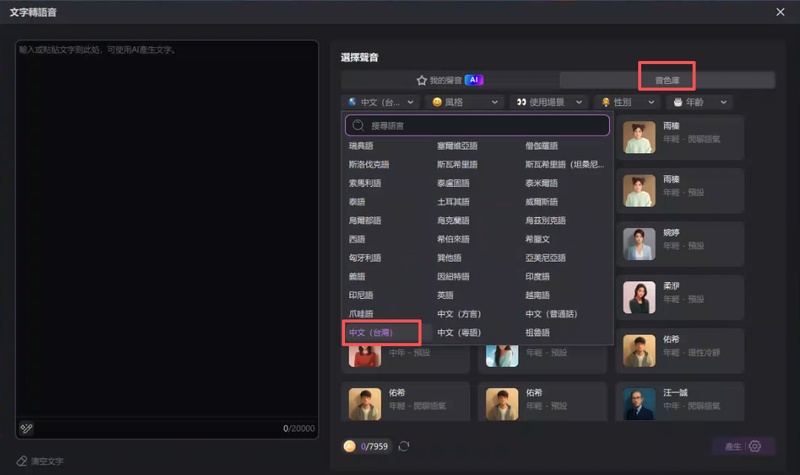The width and height of the screenshot is (800, 475).
Task: Choose 英語 from the language list
Action: click(445, 295)
